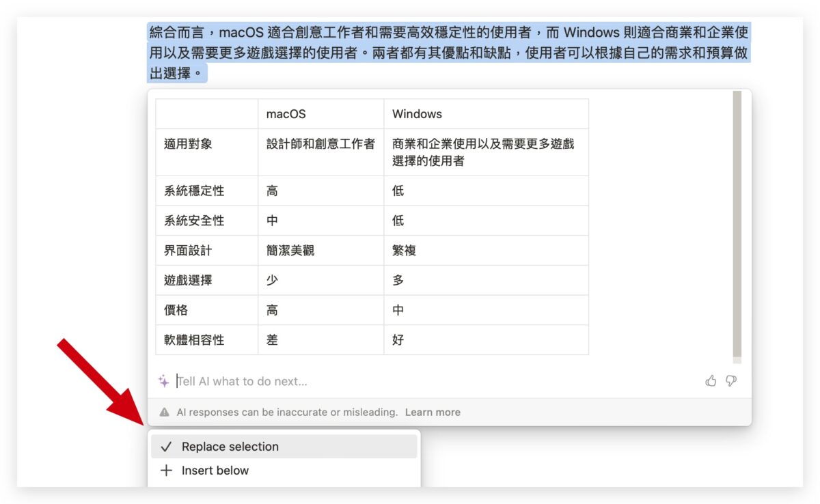Click the 少 cell in 遊戲選擇 row
Screen dimensions: 820x504
pyautogui.click(x=321, y=280)
